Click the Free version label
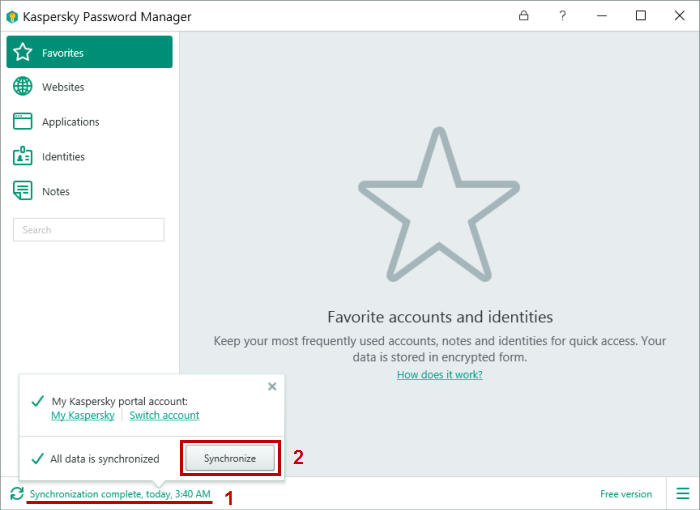The height and width of the screenshot is (510, 700). coord(625,494)
